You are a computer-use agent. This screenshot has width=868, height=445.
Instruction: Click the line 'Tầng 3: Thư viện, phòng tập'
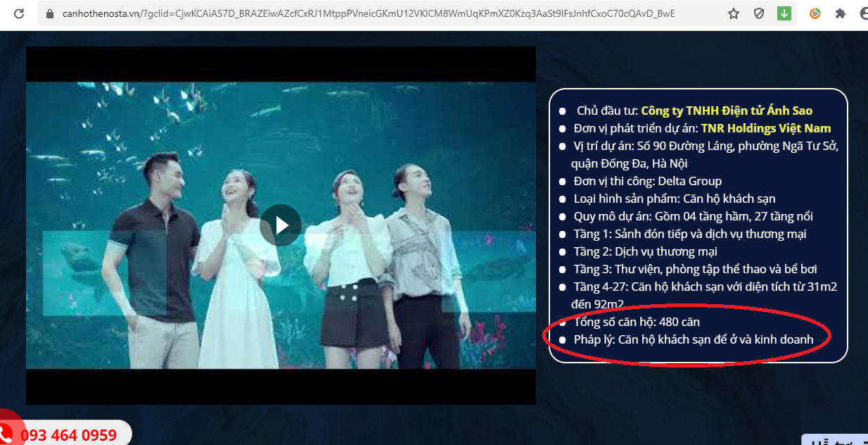click(696, 269)
